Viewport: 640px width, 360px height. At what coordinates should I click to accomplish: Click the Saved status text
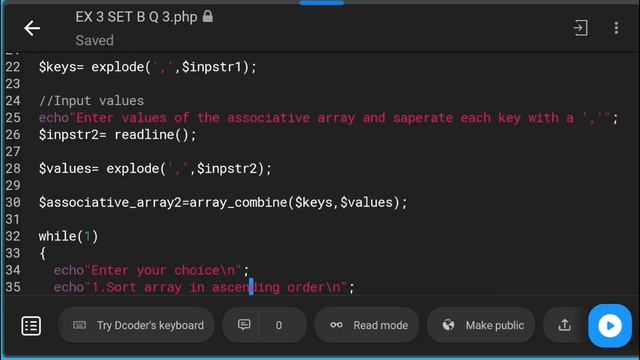(95, 40)
